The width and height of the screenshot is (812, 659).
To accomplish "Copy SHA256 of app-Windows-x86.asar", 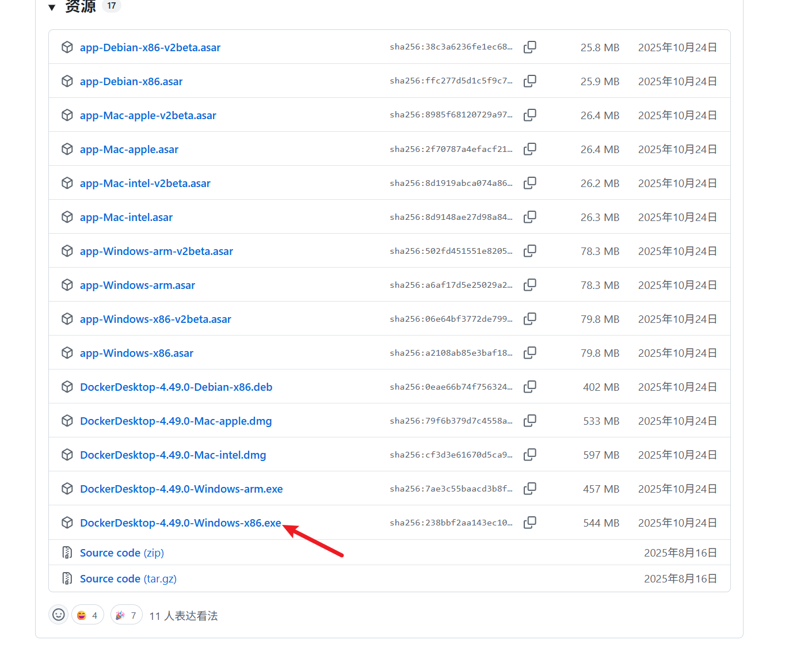I will (x=530, y=353).
